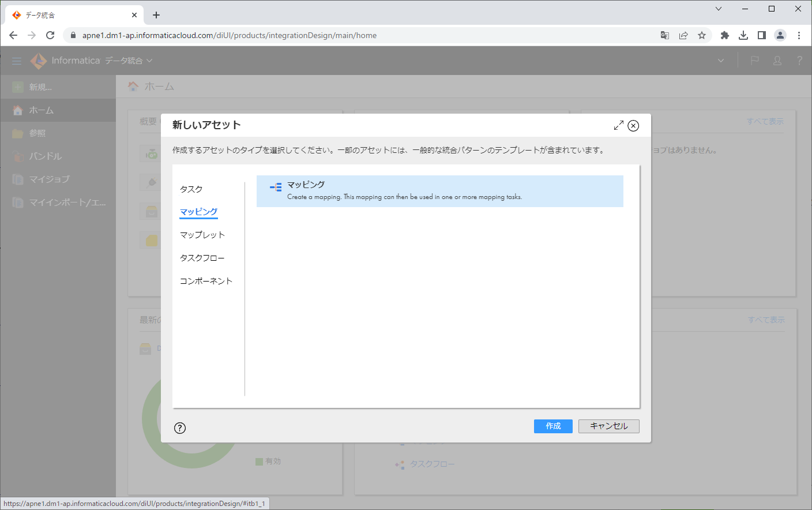Expand the organization chevron in header
This screenshot has height=510, width=812.
[720, 61]
